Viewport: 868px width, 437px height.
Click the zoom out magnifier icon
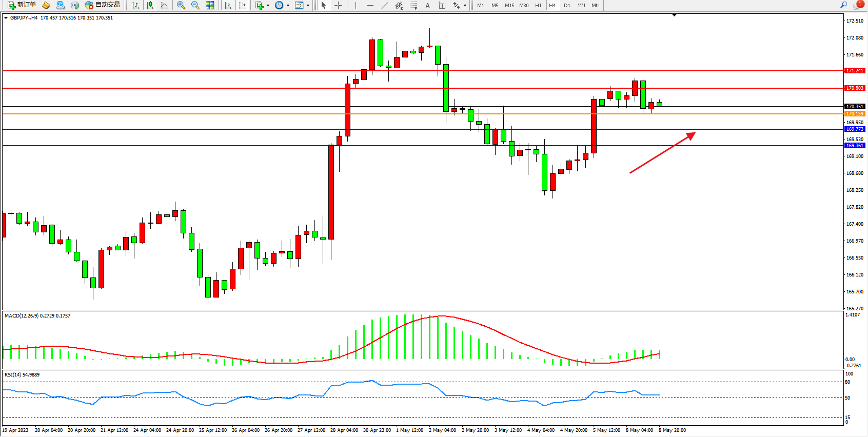(195, 5)
